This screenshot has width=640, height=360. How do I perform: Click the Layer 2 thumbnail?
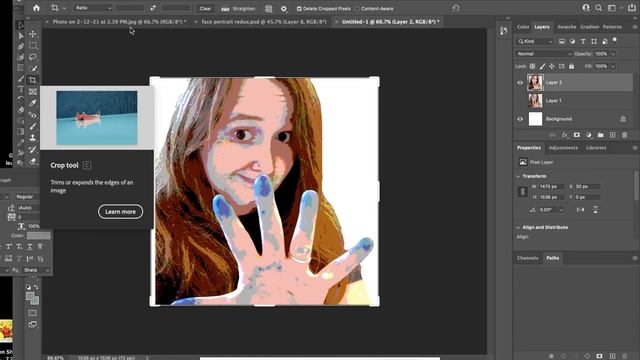coord(535,82)
